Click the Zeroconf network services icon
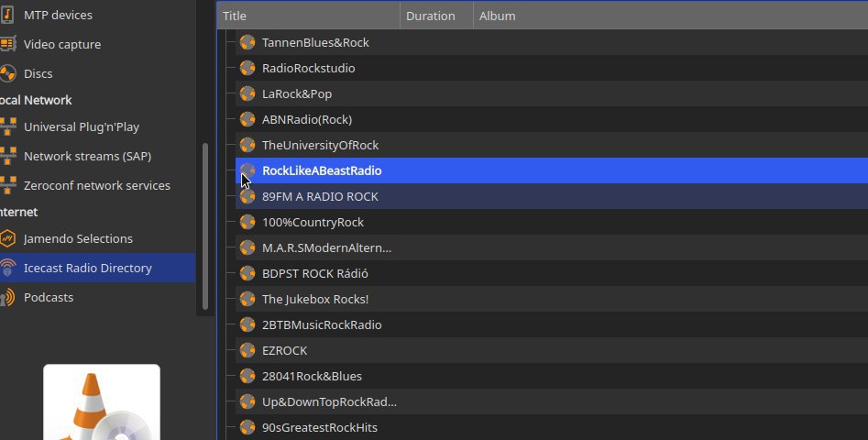868x440 pixels. coord(7,185)
